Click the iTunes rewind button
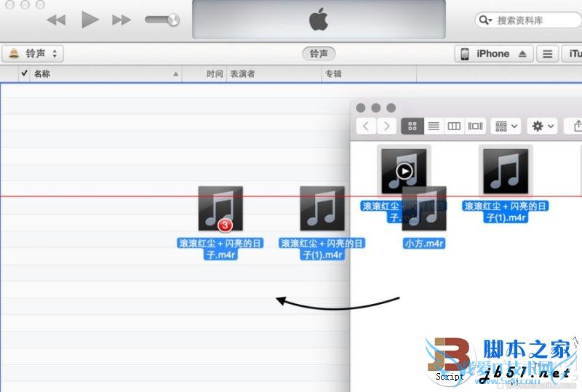Image resolution: width=582 pixels, height=392 pixels. pos(57,20)
